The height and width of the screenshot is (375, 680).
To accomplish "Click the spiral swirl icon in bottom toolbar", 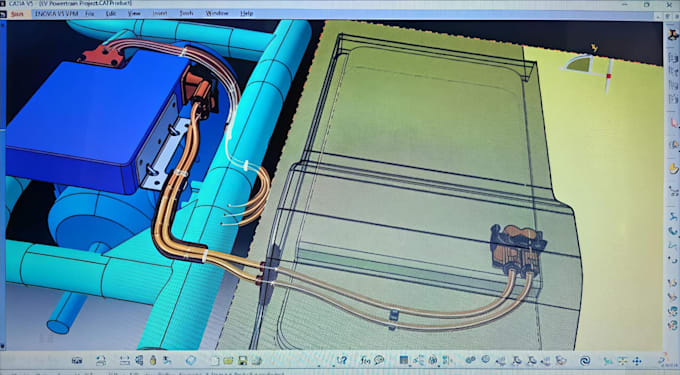I will coord(585,361).
